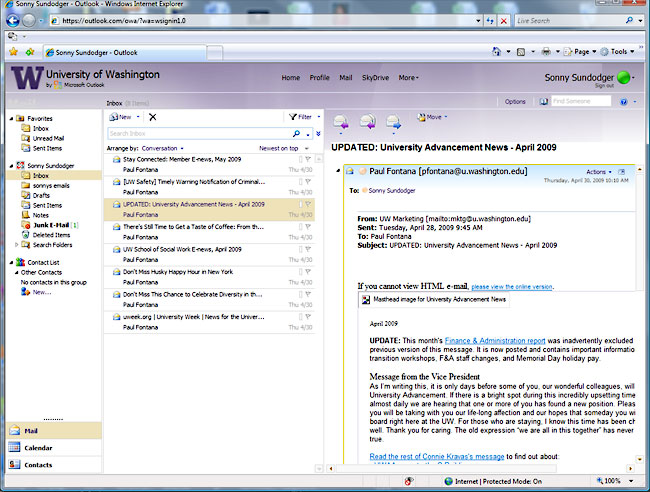Toggle the flag on uweek.org message
The width and height of the screenshot is (650, 492).
pyautogui.click(x=308, y=316)
